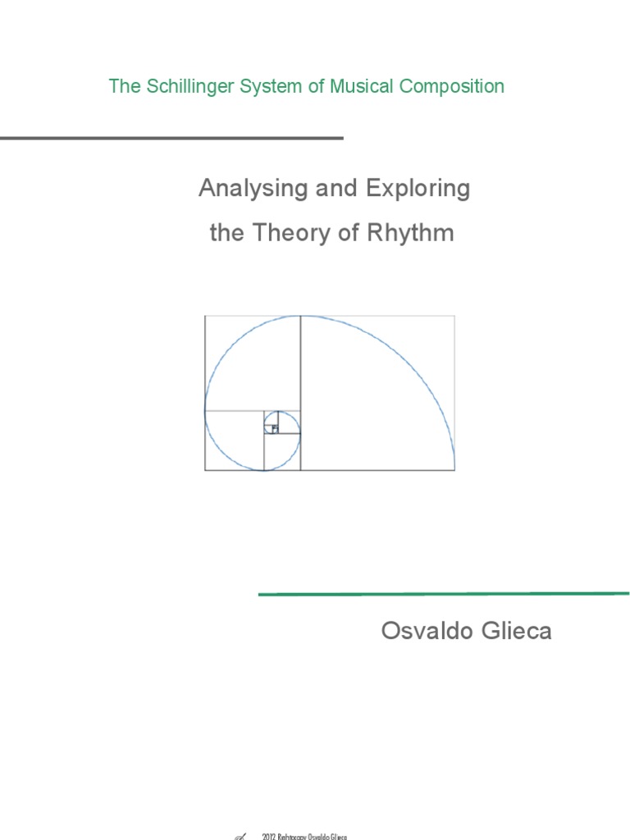Click the bottom-left square of the spiral diagram
Screen dimensions: 630x840
[x=234, y=441]
